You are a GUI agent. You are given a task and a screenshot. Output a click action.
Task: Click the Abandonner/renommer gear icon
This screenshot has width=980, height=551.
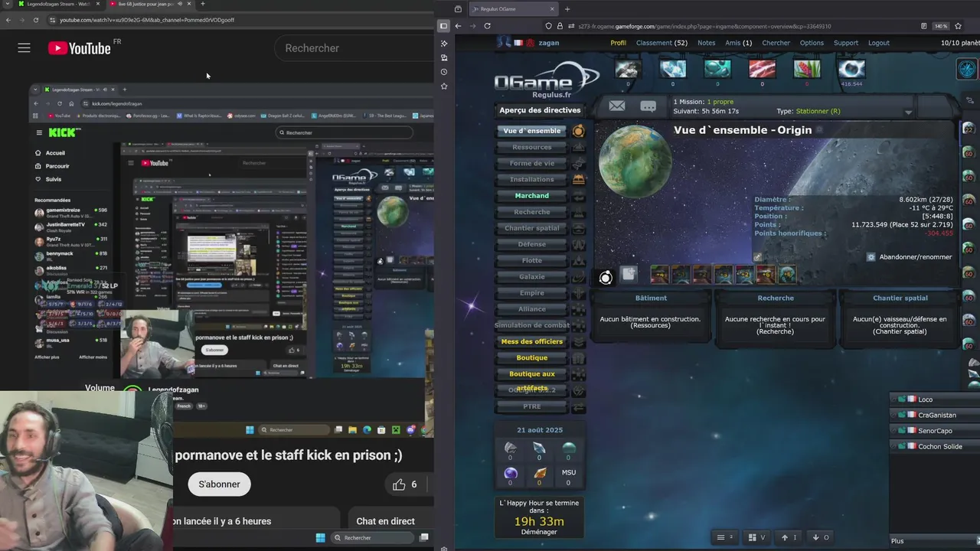871,257
